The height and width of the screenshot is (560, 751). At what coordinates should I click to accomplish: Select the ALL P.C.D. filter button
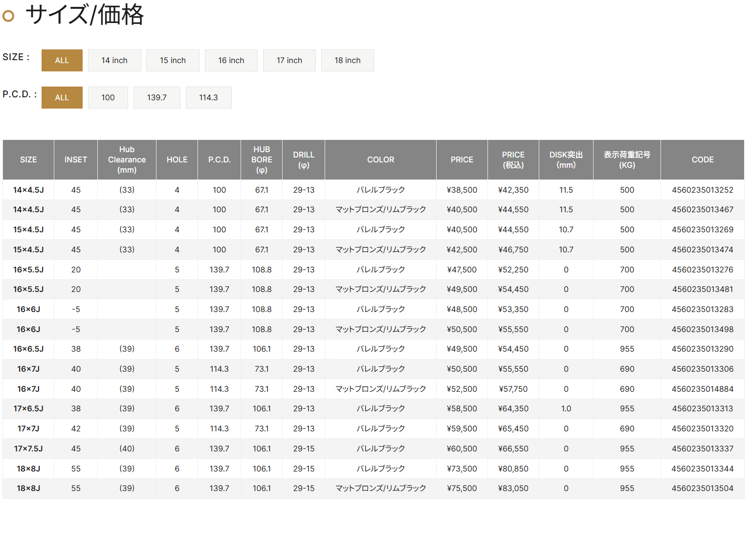(x=62, y=97)
